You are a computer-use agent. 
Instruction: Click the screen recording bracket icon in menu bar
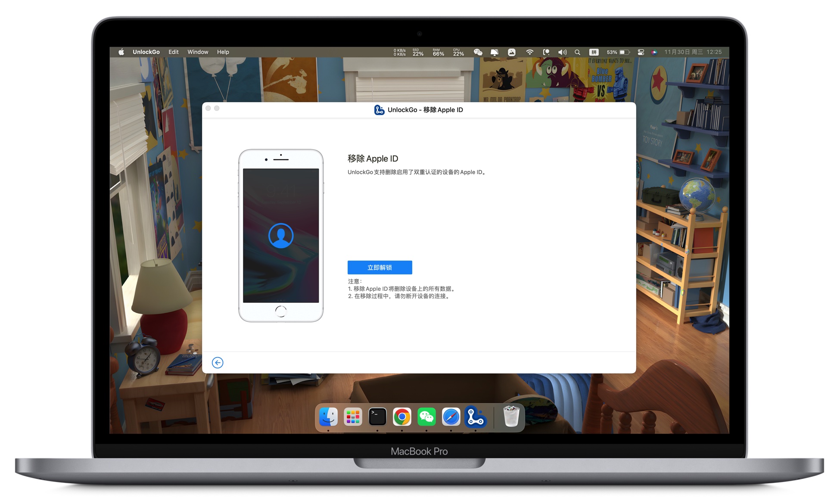coord(546,52)
